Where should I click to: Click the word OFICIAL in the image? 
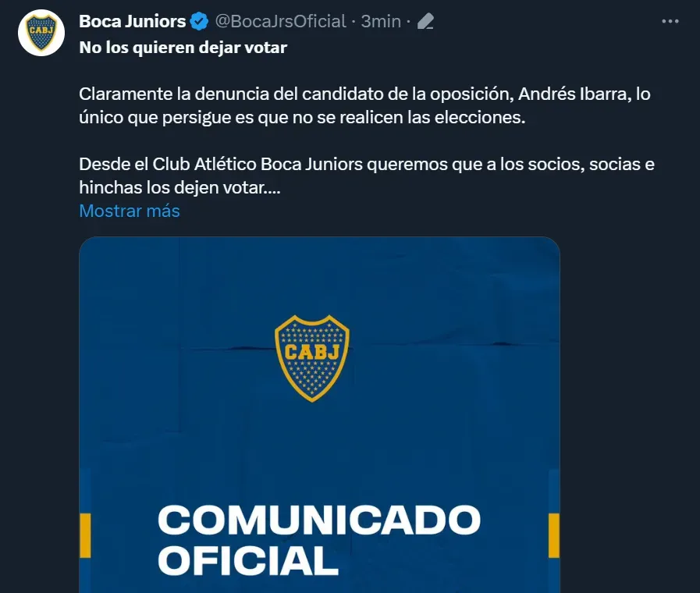coord(248,559)
